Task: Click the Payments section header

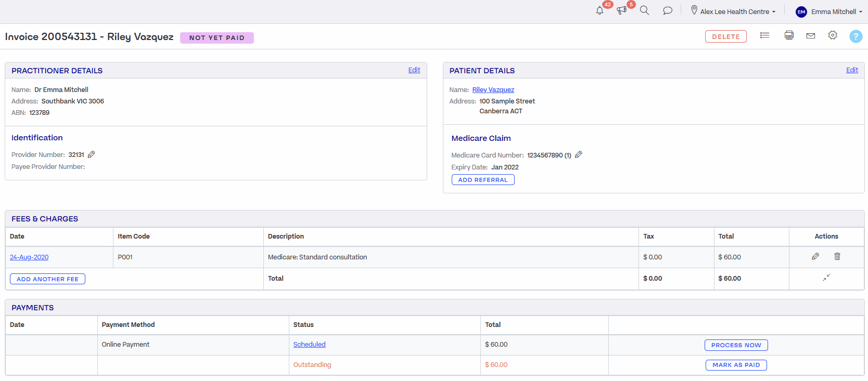Action: 33,308
